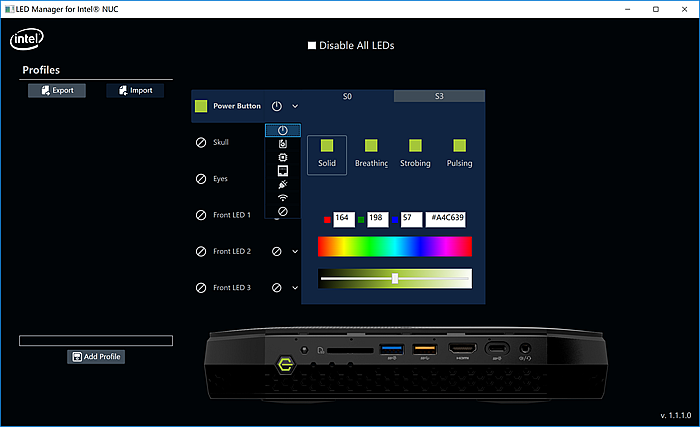Click the Import profiles button

[135, 91]
